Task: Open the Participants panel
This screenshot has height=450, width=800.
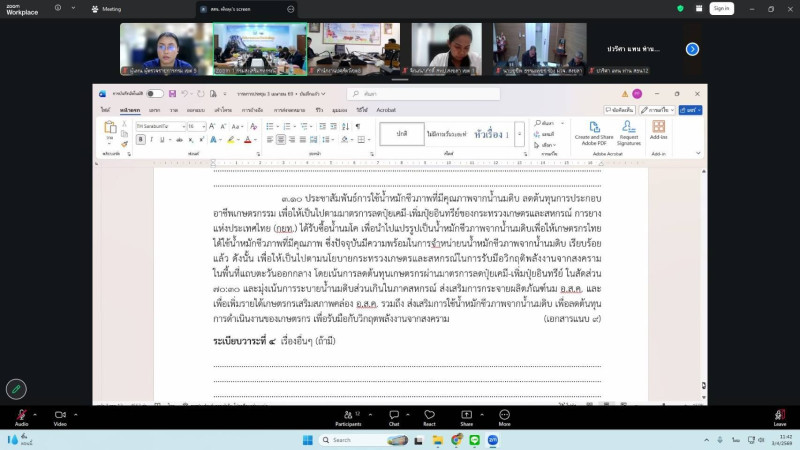Action: pyautogui.click(x=348, y=415)
